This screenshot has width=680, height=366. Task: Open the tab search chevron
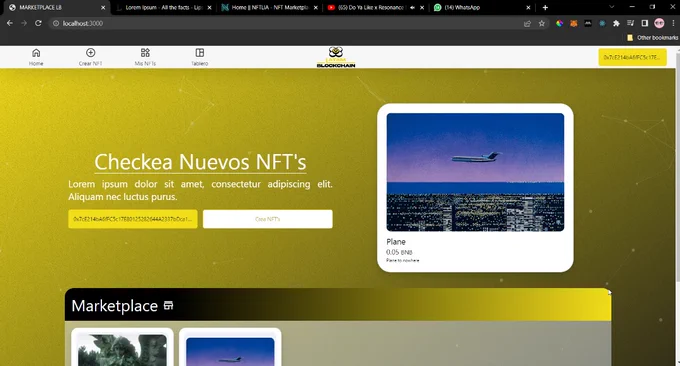click(x=611, y=7)
